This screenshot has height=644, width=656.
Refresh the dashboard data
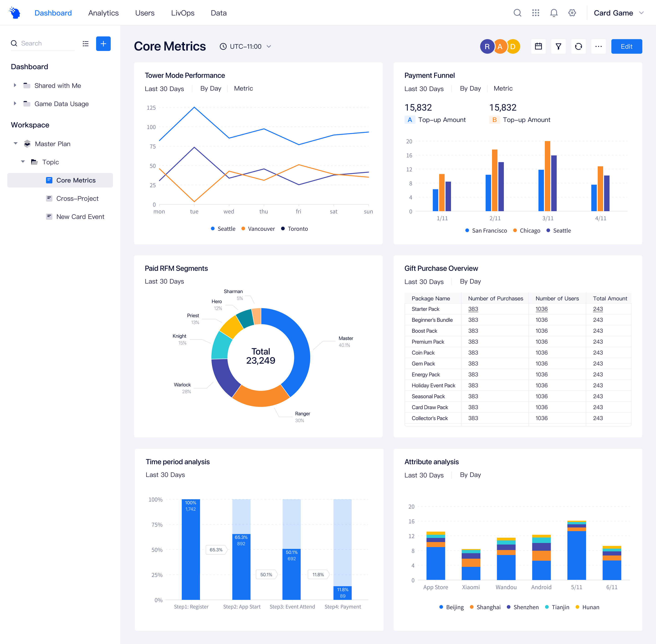579,46
